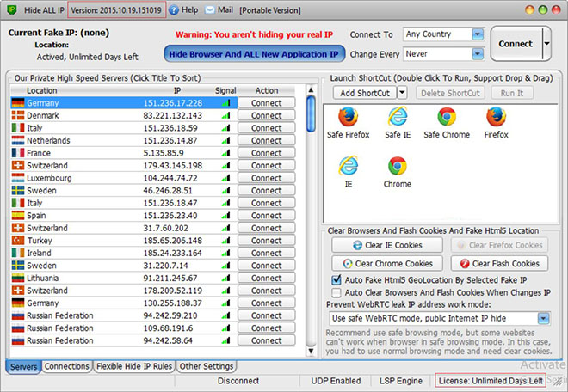
Task: Select IP 130.255.188.37 Germany row
Action: [x=124, y=303]
